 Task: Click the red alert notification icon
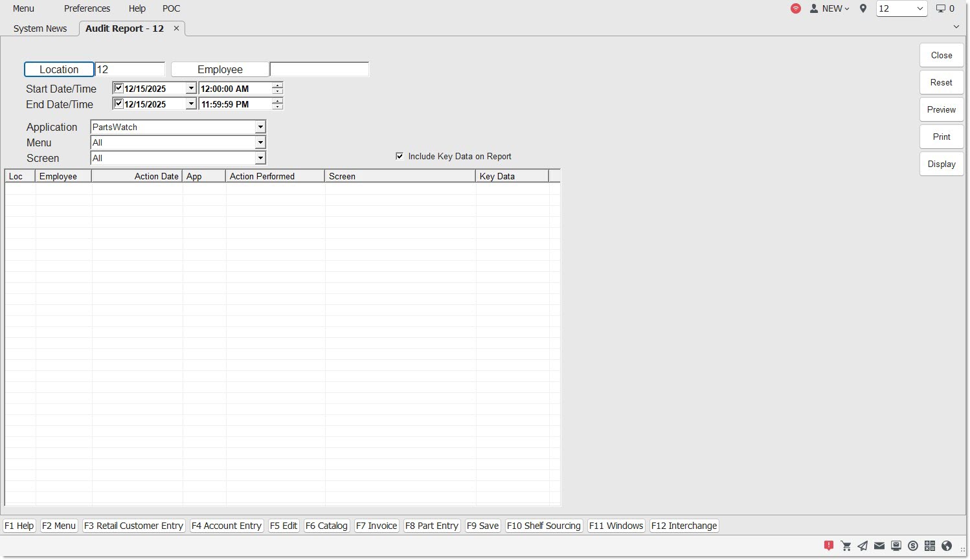pyautogui.click(x=829, y=546)
